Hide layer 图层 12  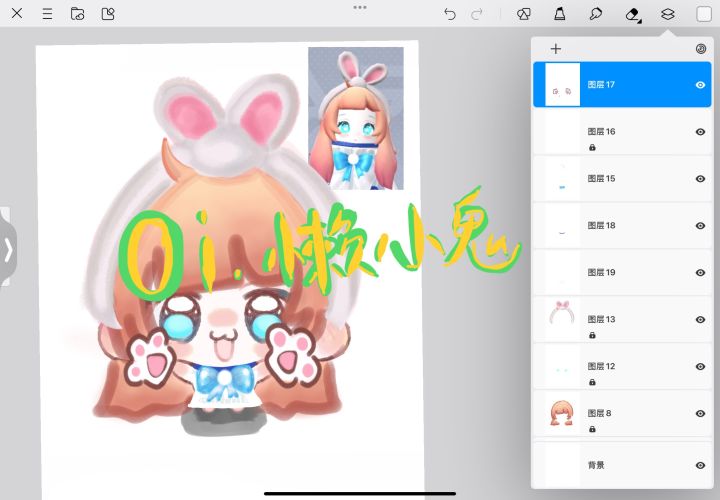coord(700,366)
